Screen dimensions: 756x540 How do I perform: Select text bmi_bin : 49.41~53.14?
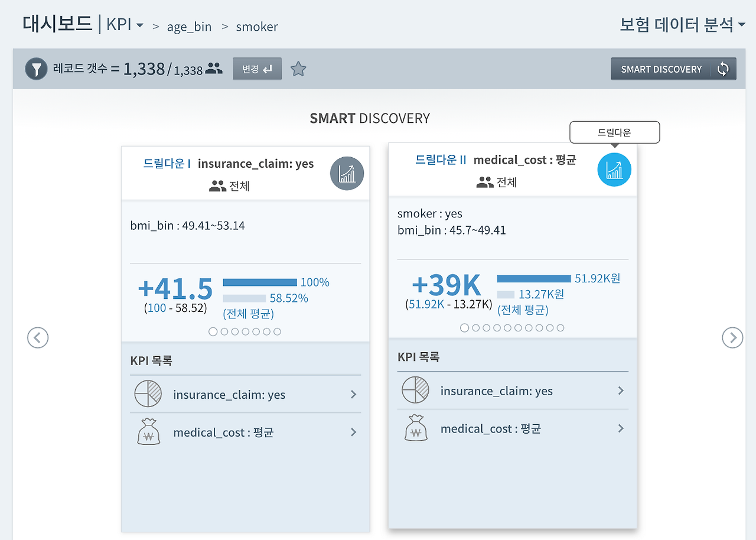(187, 225)
